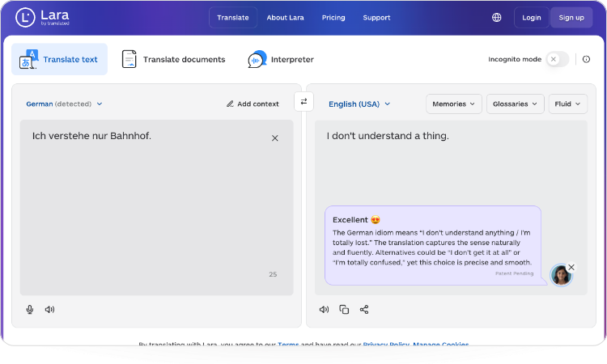Click the incognito mode info icon
607x364 pixels.
586,59
